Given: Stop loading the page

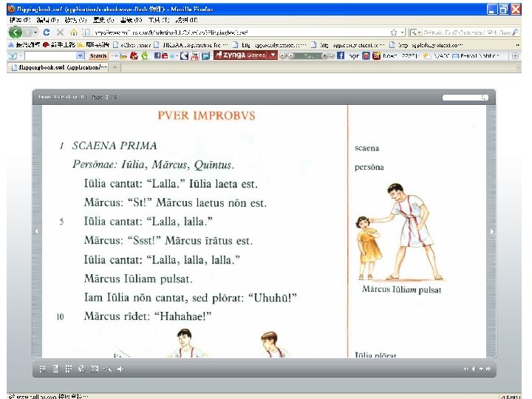Looking at the screenshot, I should pos(60,33).
